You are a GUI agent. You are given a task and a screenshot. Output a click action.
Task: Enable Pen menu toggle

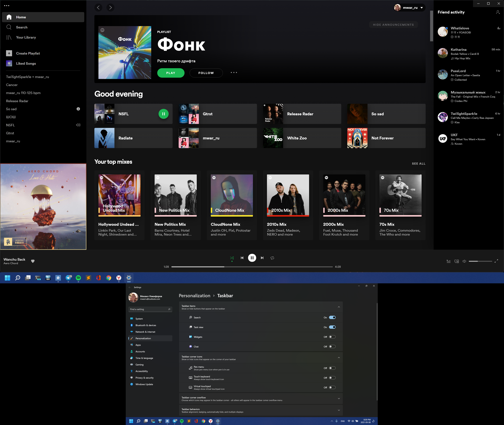[332, 368]
